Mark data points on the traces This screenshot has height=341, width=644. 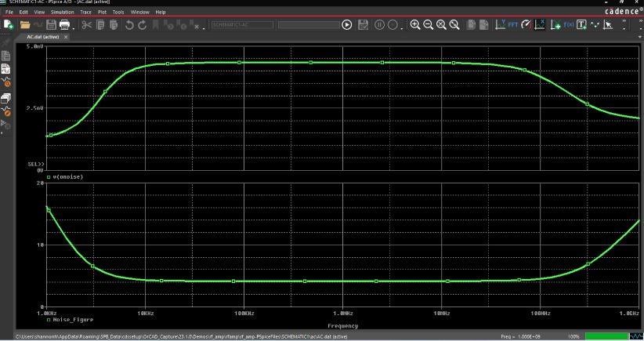click(x=595, y=25)
